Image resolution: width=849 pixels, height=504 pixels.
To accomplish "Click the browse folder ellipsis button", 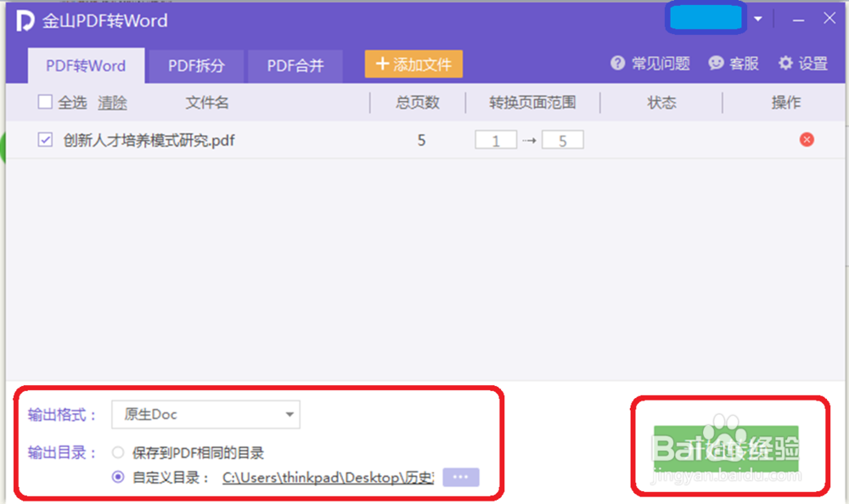I will point(461,477).
